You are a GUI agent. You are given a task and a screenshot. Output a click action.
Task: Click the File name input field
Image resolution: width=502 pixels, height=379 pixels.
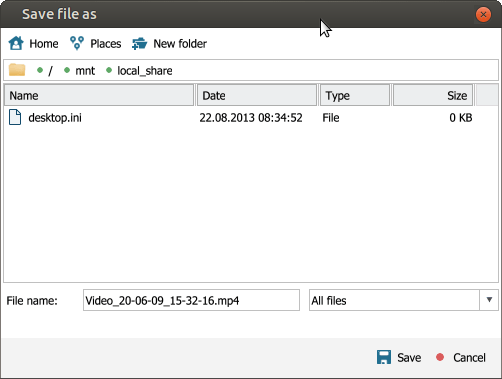click(x=191, y=300)
